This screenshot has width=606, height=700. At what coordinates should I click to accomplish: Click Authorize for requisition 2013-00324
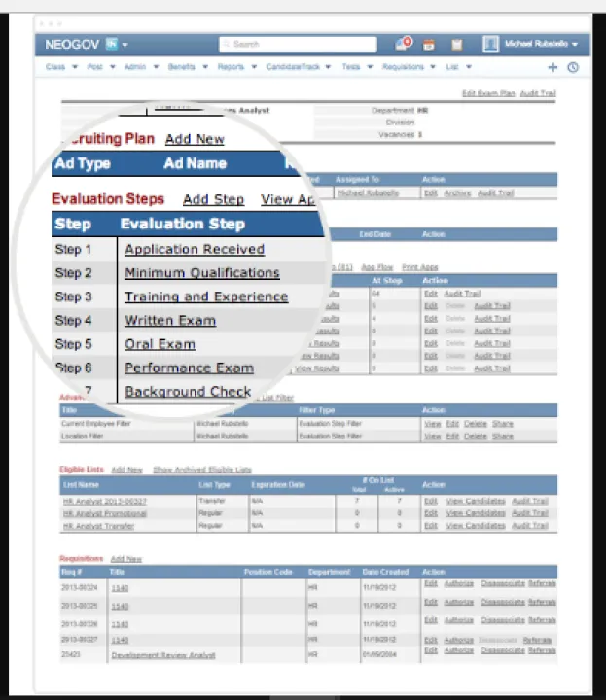(458, 583)
